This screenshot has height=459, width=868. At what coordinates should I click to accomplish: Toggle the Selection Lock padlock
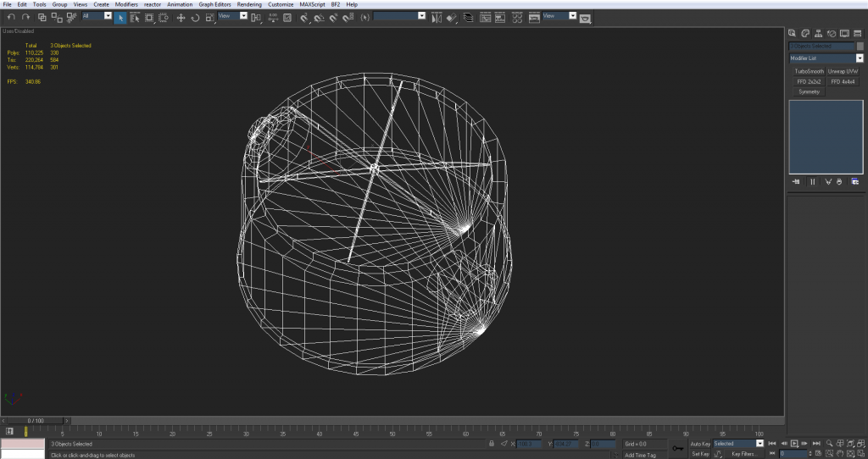pyautogui.click(x=492, y=443)
